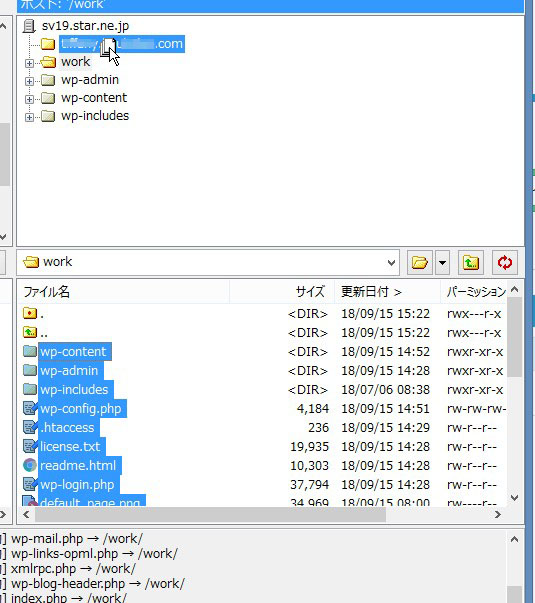The width and height of the screenshot is (535, 603).
Task: Click file list vertical scrollbar down arrow
Action: 515,498
